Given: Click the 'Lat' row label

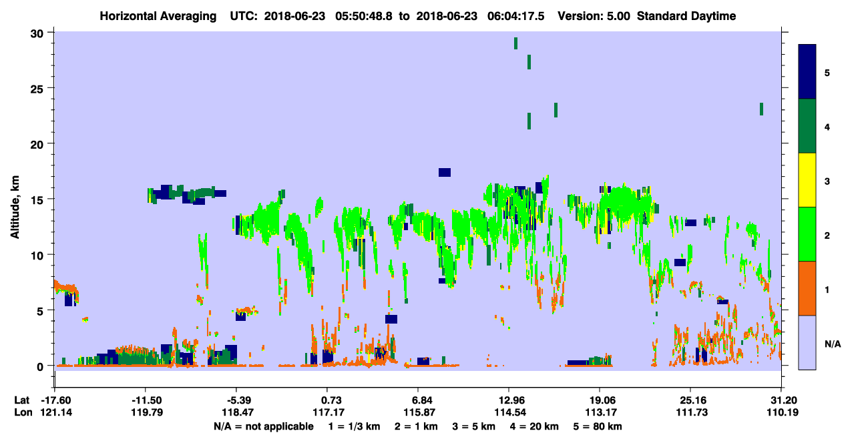Looking at the screenshot, I should (x=22, y=400).
